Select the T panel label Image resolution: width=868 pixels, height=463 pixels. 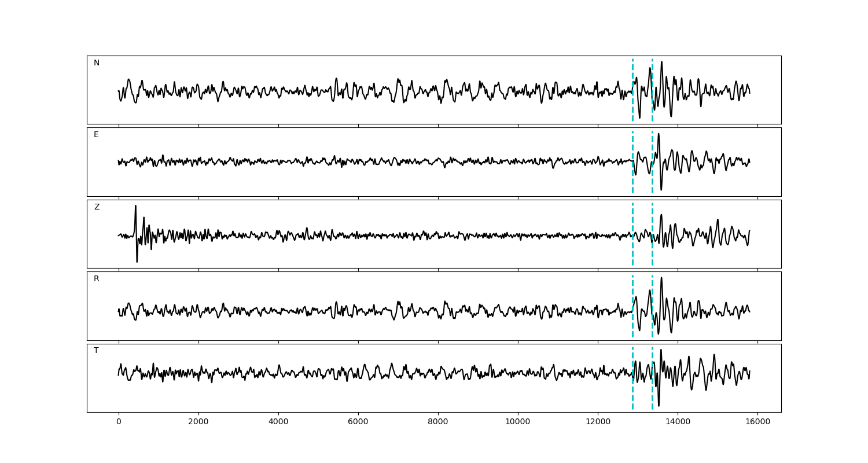tap(96, 351)
